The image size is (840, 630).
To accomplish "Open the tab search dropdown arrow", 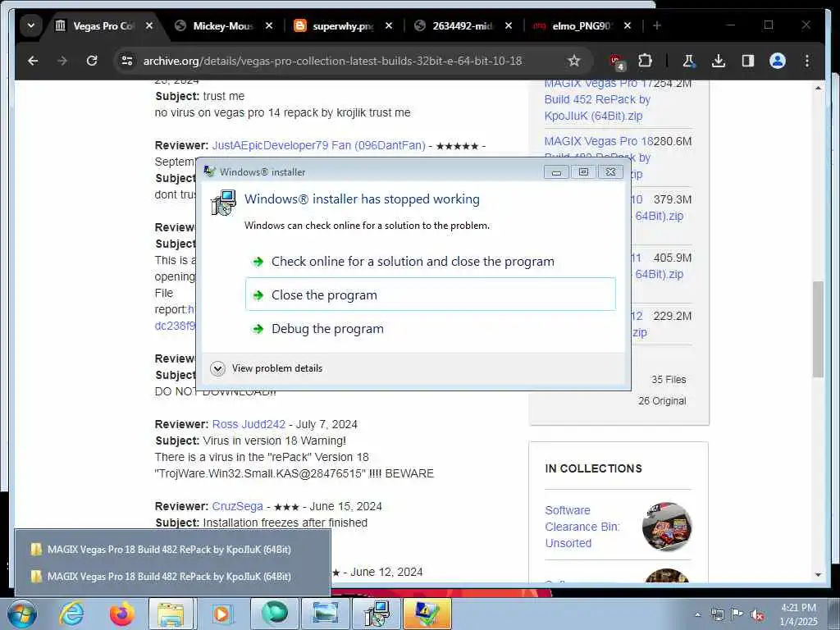I will point(31,25).
